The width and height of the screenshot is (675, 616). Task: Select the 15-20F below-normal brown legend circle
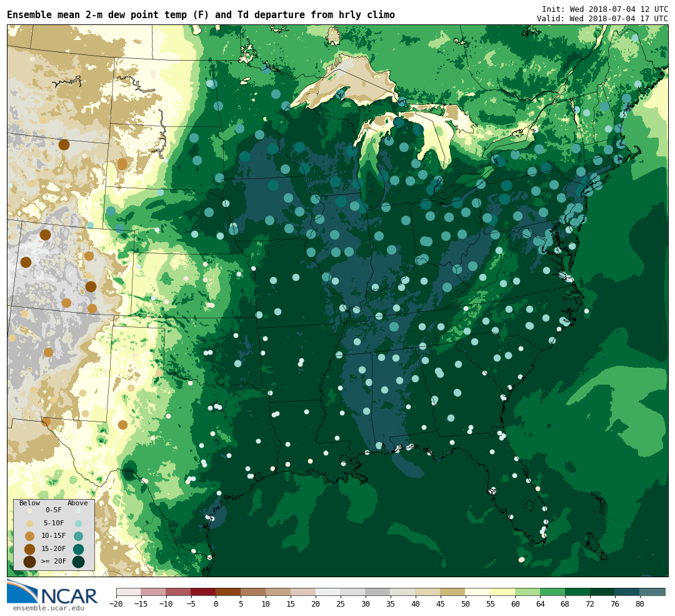29,549
